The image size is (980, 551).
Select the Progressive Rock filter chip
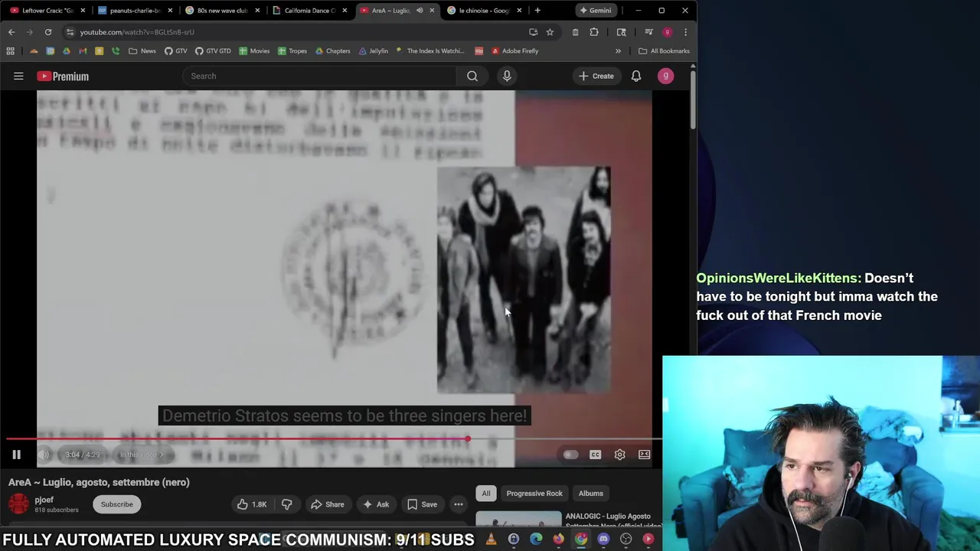534,494
